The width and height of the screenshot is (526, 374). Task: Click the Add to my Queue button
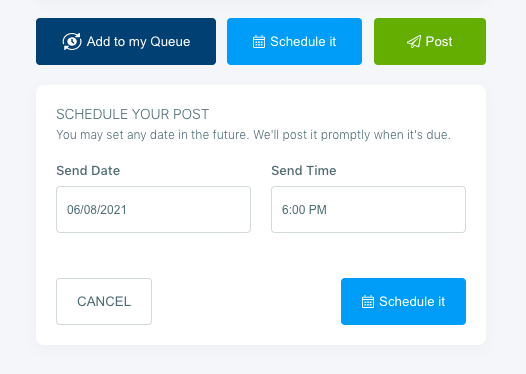coord(126,42)
